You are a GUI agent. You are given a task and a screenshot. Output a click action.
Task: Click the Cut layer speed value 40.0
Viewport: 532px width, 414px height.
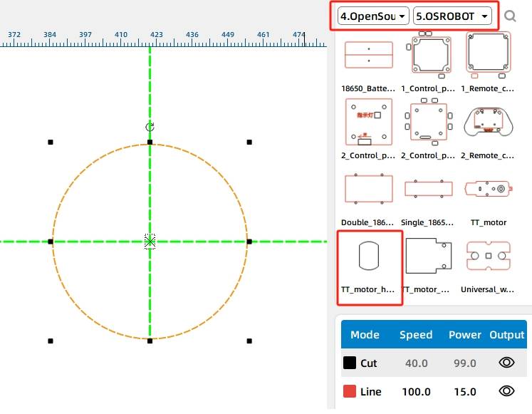[417, 363]
